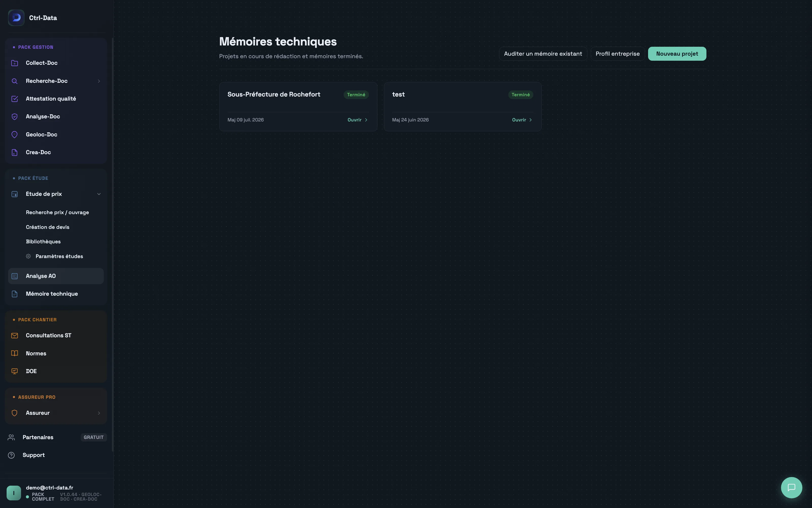Viewport: 812px width, 508px height.
Task: Click the Analyse AO document icon
Action: coord(14,276)
